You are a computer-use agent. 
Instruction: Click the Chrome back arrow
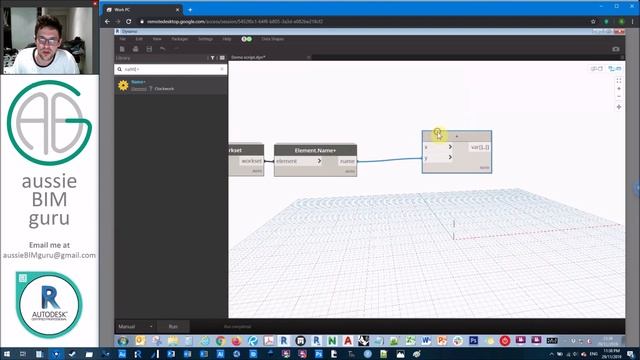(107, 22)
